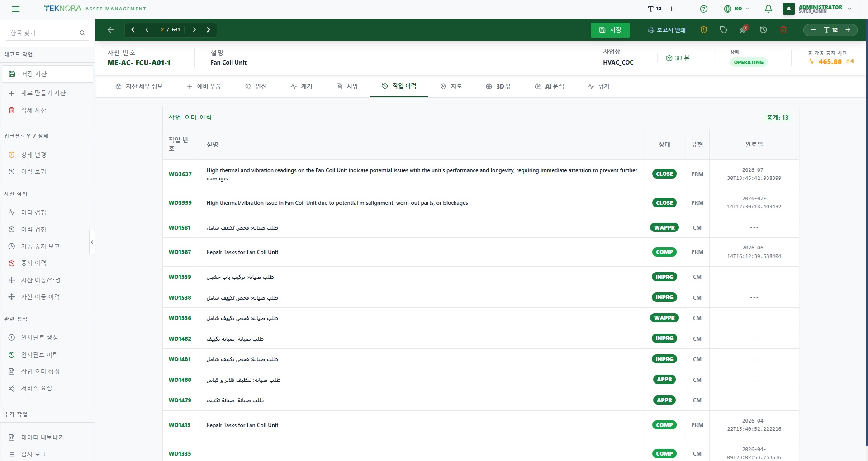Switch to 사양 tab
Image resolution: width=868 pixels, height=461 pixels.
[x=347, y=86]
